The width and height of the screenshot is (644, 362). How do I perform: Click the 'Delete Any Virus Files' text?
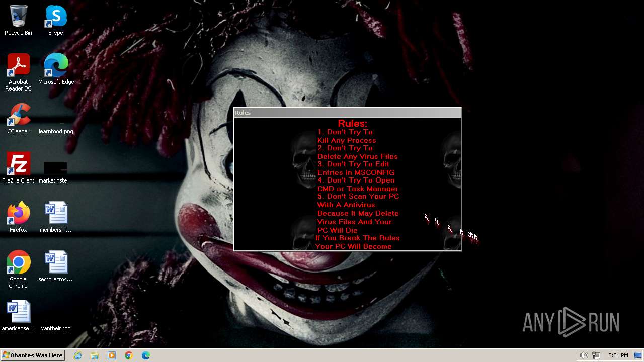coord(358,156)
